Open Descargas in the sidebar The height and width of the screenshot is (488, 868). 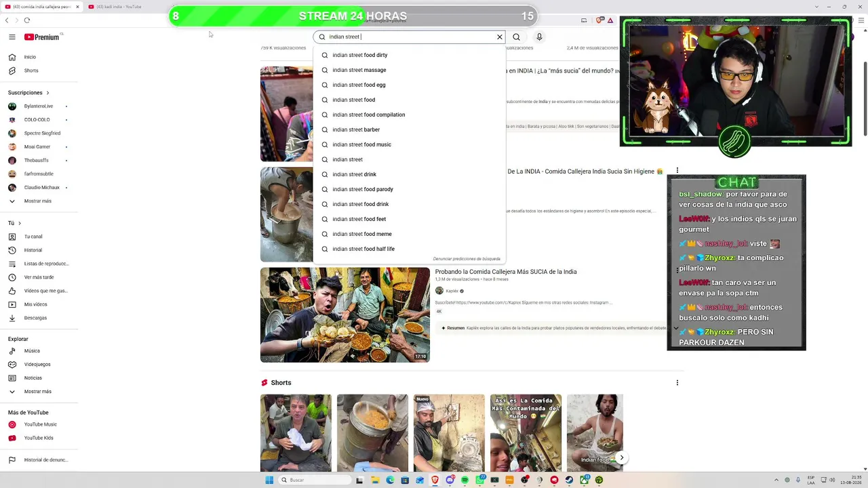click(x=41, y=318)
